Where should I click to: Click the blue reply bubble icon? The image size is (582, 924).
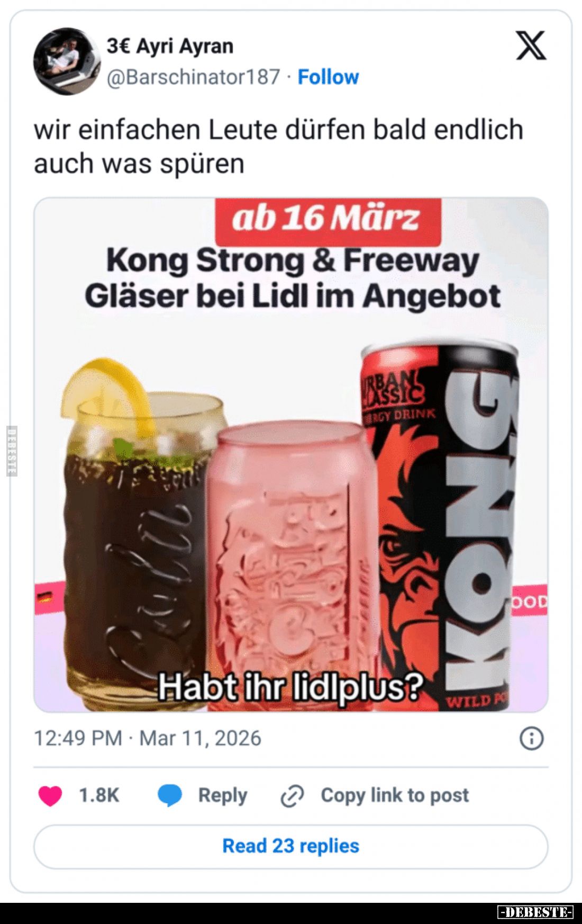pyautogui.click(x=170, y=795)
